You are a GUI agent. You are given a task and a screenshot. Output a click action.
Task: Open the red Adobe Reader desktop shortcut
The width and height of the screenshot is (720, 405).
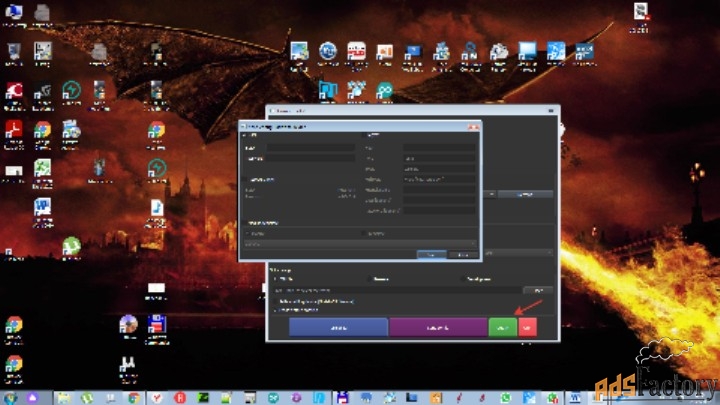click(15, 130)
